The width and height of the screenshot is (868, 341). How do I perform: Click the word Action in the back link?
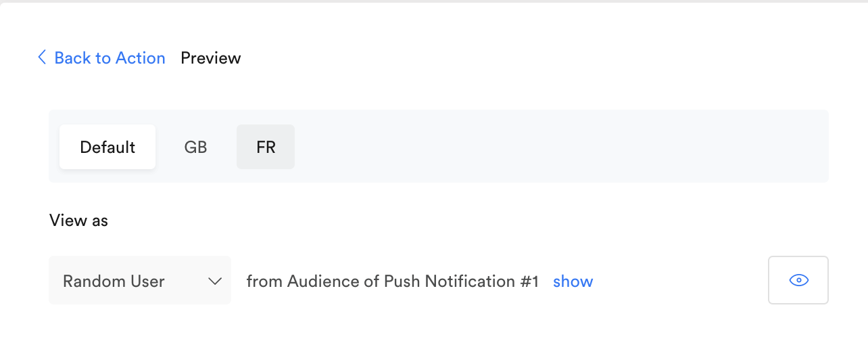pyautogui.click(x=140, y=58)
